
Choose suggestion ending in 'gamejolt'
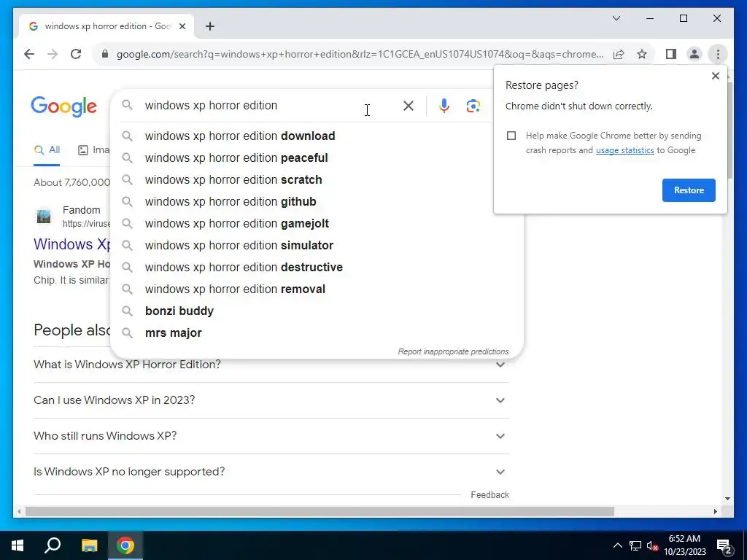coord(317,223)
